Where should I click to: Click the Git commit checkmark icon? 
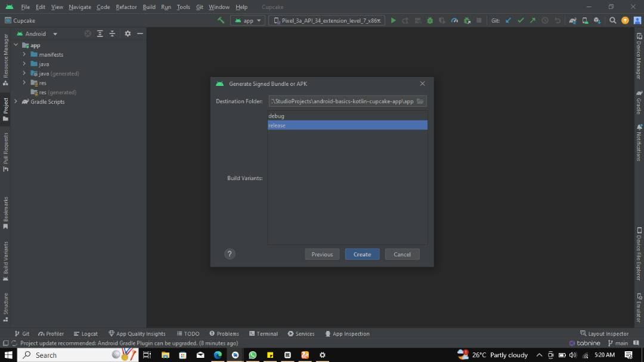tap(521, 20)
